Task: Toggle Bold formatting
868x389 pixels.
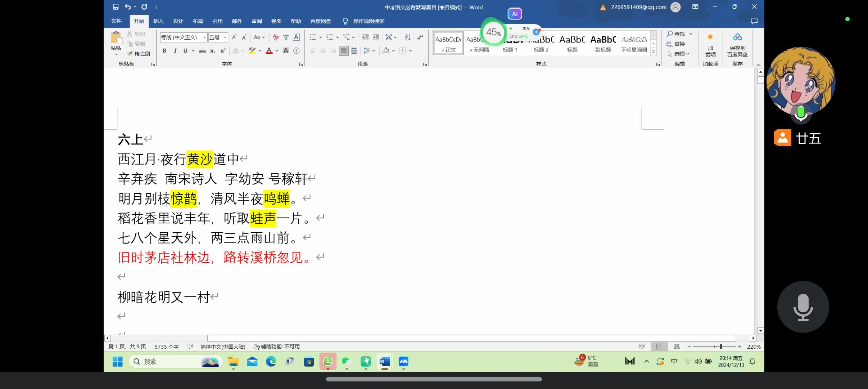Action: pyautogui.click(x=164, y=51)
